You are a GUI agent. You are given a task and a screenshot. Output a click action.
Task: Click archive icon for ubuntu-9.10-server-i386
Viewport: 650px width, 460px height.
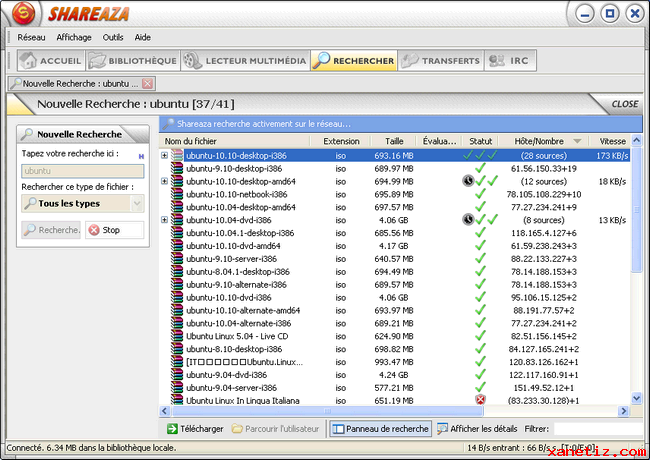[x=177, y=259]
